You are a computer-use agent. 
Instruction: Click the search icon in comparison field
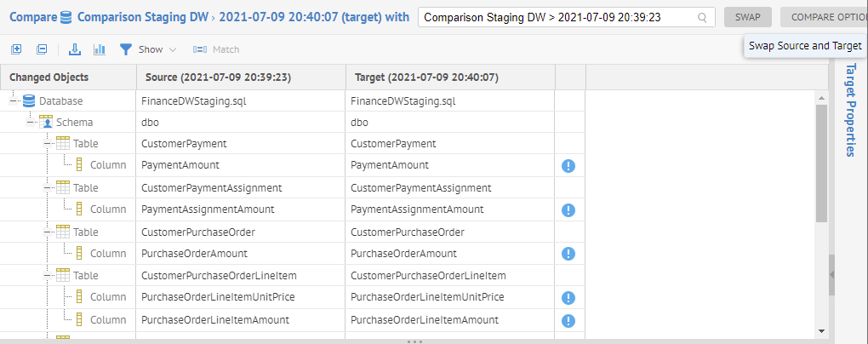(702, 17)
